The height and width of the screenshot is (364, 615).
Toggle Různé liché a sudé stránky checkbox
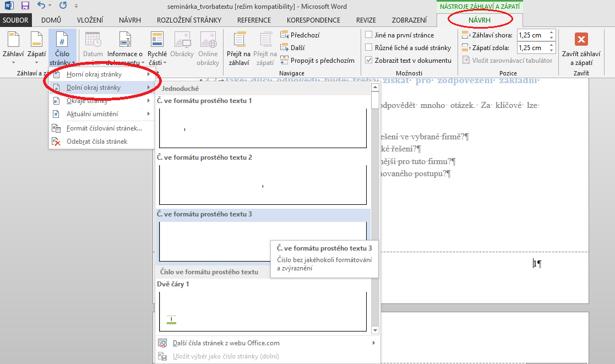click(x=368, y=47)
